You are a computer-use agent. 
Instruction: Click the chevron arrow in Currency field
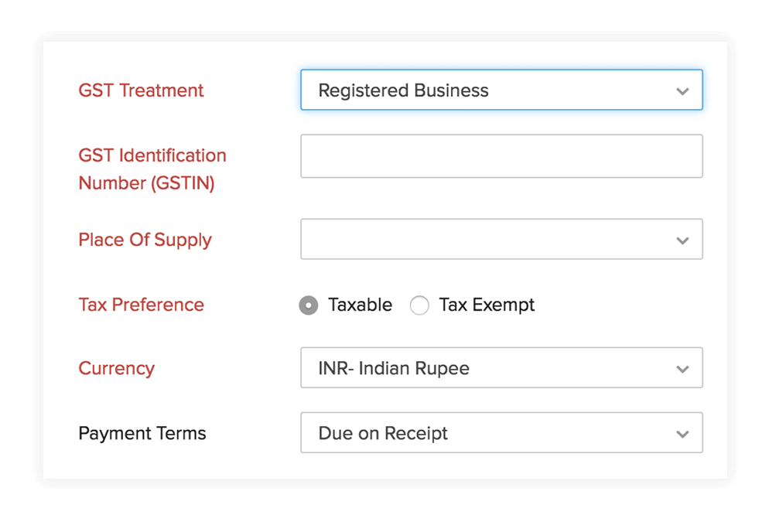[682, 369]
